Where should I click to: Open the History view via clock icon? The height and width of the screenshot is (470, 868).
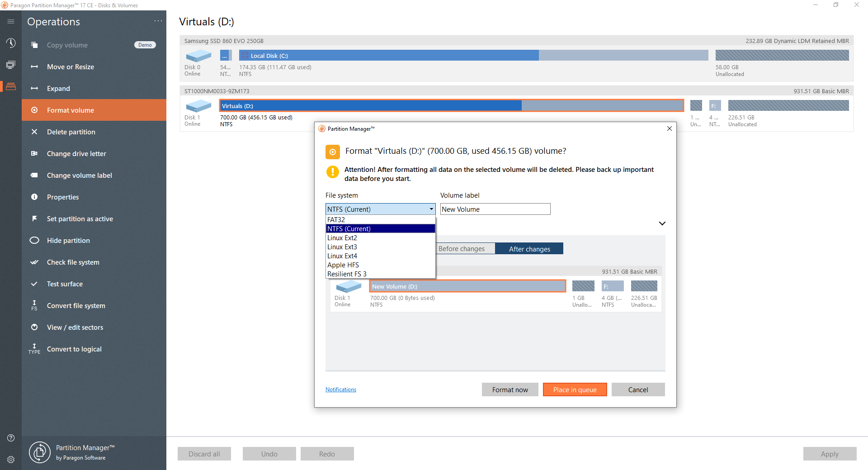point(10,43)
